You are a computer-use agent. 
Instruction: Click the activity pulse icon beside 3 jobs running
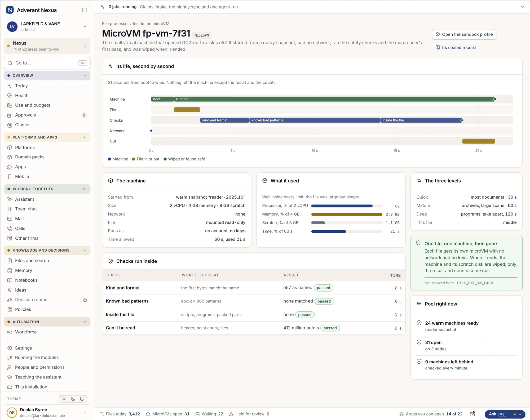[103, 7]
